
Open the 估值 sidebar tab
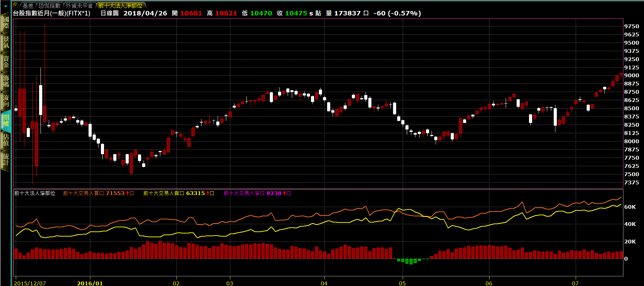click(6, 140)
